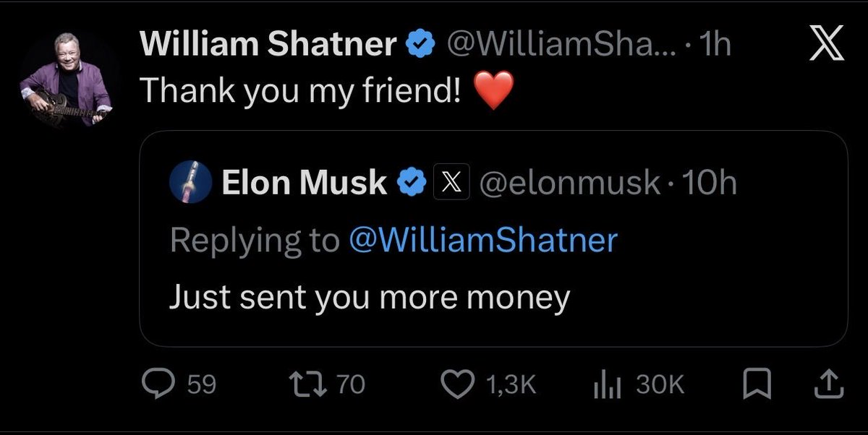This screenshot has width=868, height=435.
Task: Click the Elon Musk display name
Action: pyautogui.click(x=304, y=184)
